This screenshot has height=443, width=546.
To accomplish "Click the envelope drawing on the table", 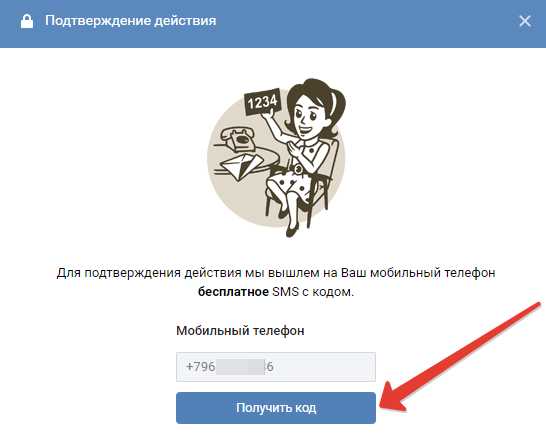I will [x=241, y=166].
